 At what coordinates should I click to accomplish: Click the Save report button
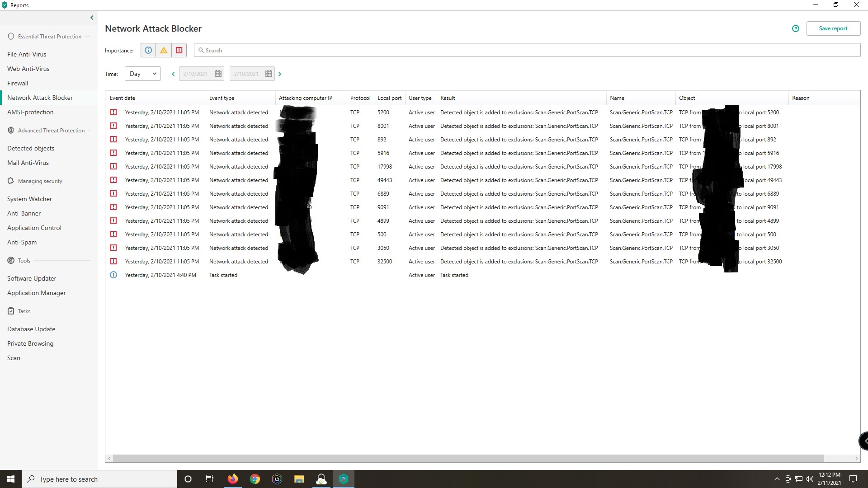click(x=833, y=28)
